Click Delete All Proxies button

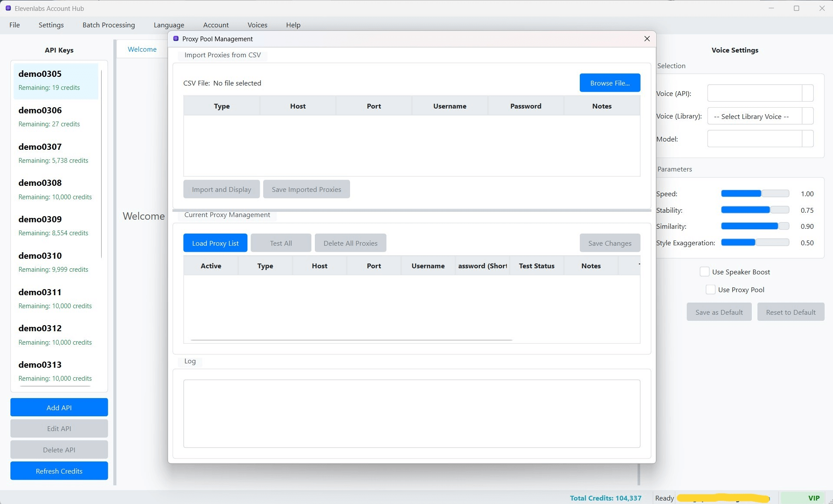pos(350,243)
